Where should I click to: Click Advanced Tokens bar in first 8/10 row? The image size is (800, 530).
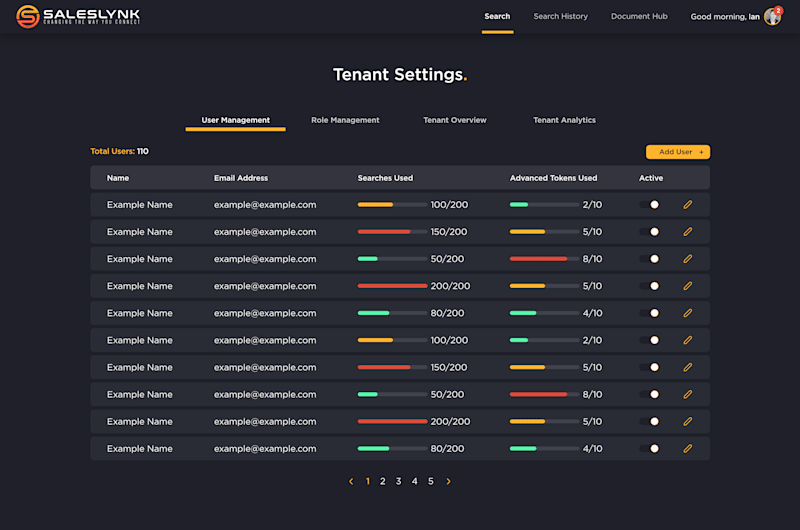544,259
